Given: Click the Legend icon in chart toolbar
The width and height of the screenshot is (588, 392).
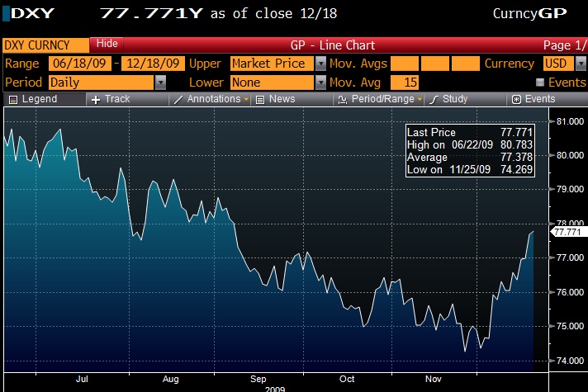Looking at the screenshot, I should [13, 99].
